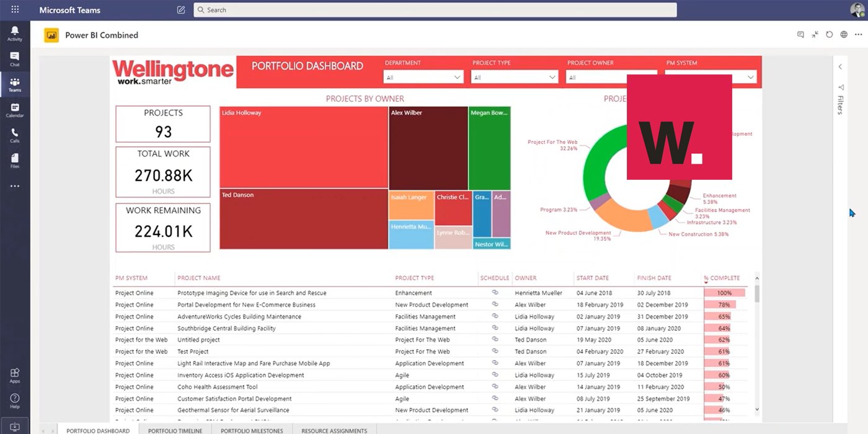868x434 pixels.
Task: Show the tab conversation icon
Action: [x=800, y=35]
